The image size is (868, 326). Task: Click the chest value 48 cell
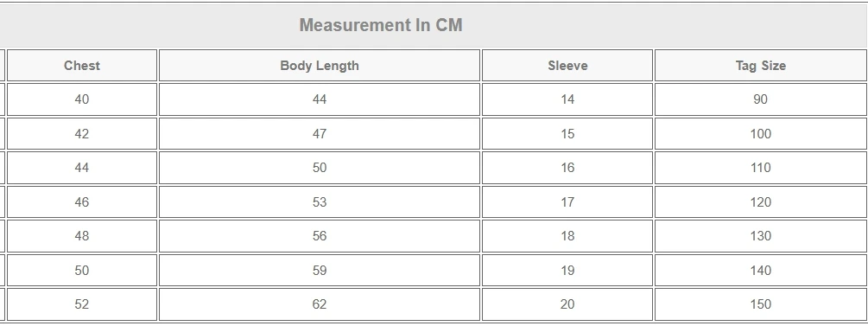pyautogui.click(x=82, y=235)
